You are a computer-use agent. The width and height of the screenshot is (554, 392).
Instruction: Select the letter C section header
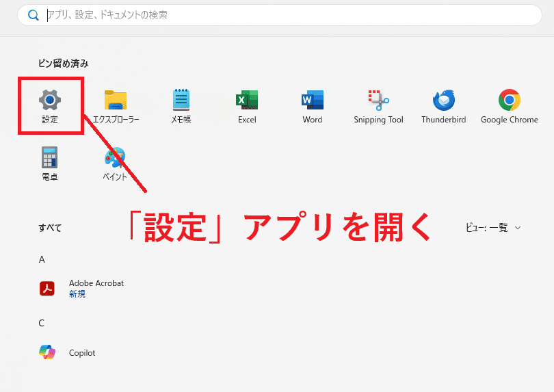point(41,323)
